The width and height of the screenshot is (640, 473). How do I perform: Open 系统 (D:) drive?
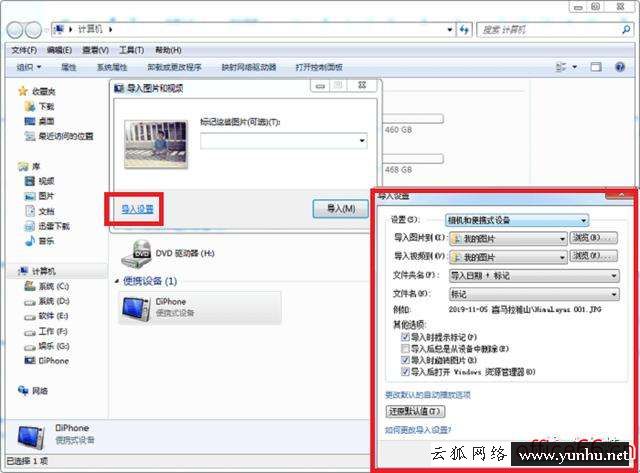point(47,301)
